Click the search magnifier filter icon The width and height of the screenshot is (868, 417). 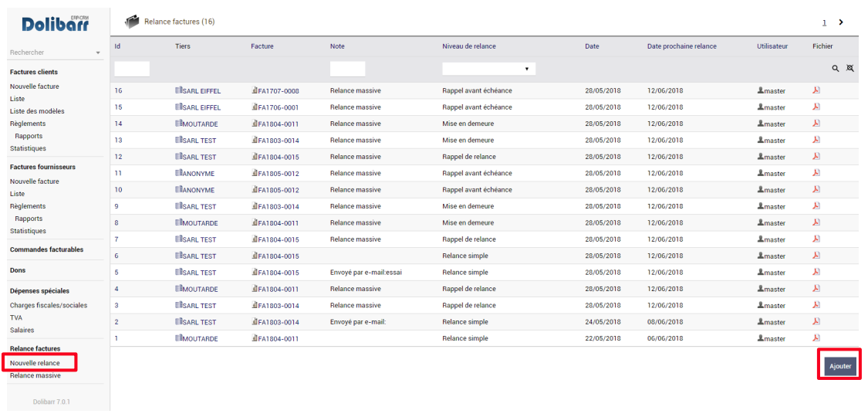[836, 69]
